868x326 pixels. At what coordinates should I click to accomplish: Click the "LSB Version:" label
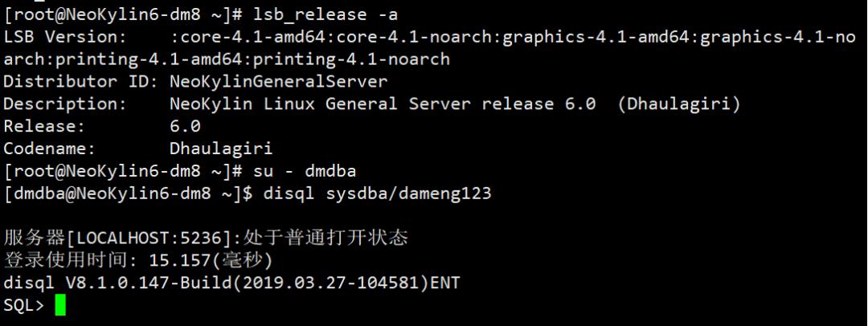click(x=64, y=37)
